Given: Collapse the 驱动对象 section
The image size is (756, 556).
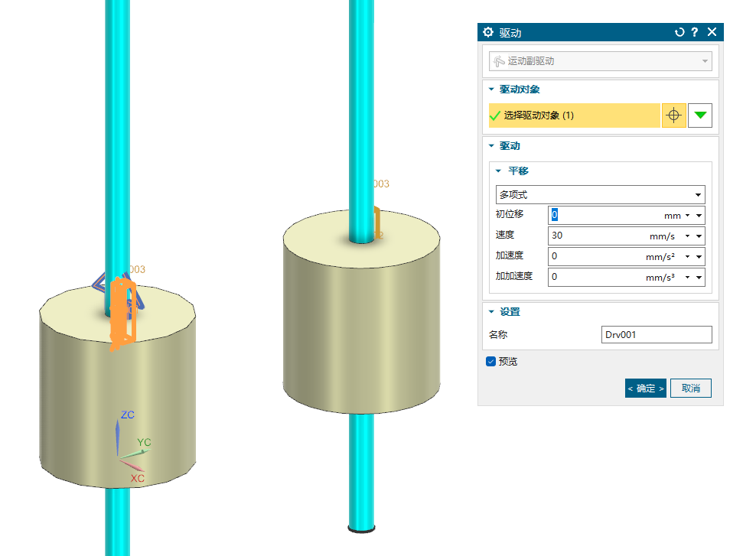Looking at the screenshot, I should click(x=492, y=89).
